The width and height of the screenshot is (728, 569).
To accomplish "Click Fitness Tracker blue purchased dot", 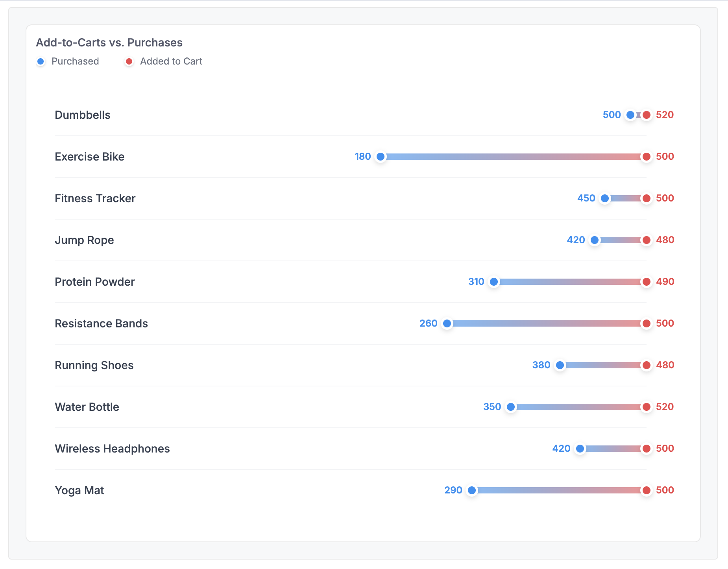I will point(605,198).
